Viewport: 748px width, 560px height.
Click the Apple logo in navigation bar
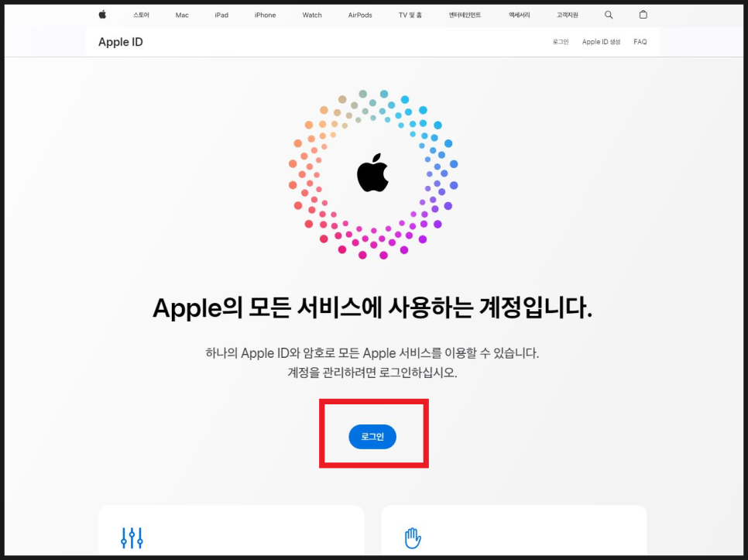[102, 14]
